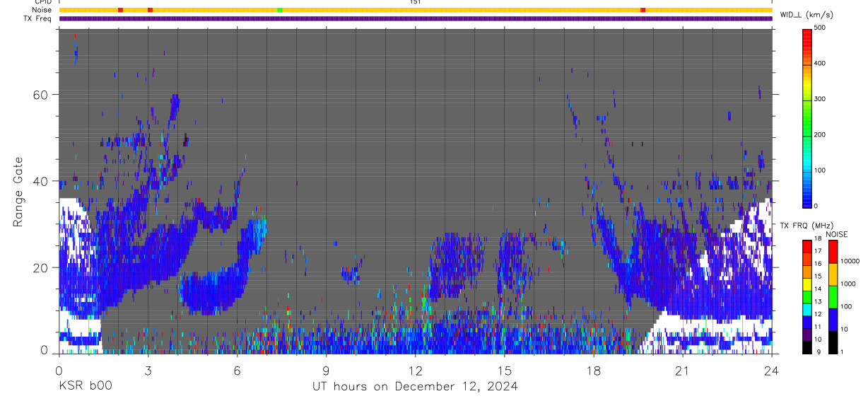Click the x-axis hour tick "18"
This screenshot has height=401, width=868.
pos(594,371)
